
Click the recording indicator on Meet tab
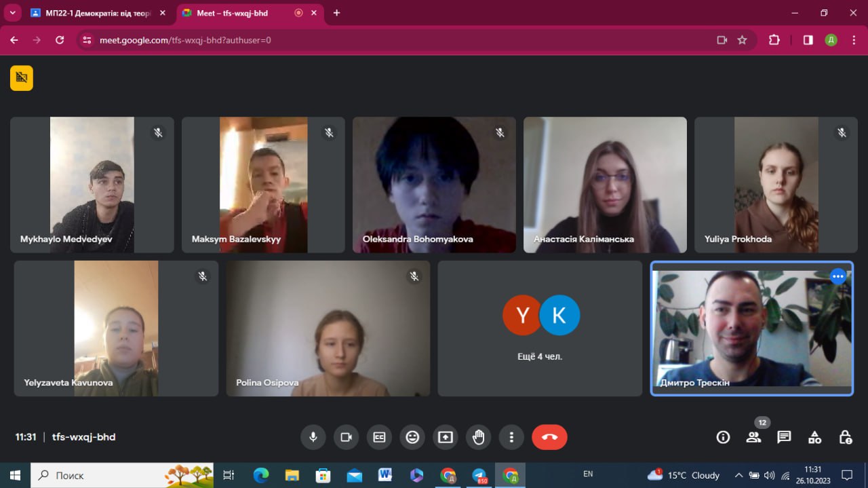point(299,13)
